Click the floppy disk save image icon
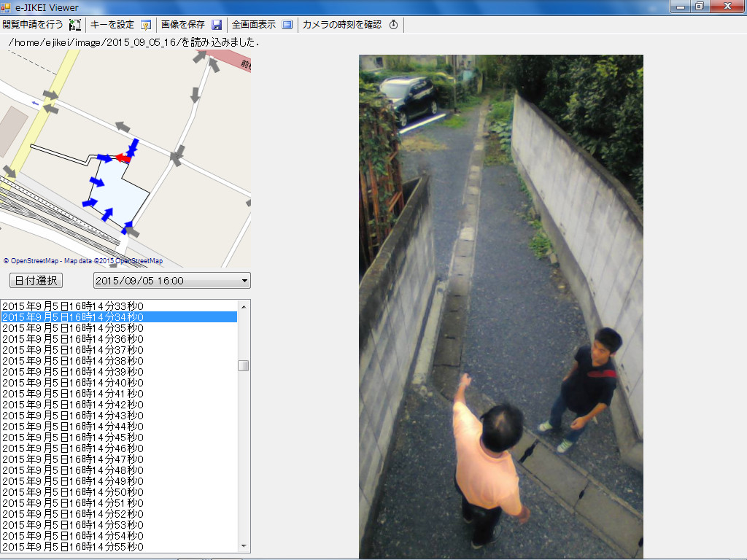The height and width of the screenshot is (560, 747). pyautogui.click(x=217, y=25)
